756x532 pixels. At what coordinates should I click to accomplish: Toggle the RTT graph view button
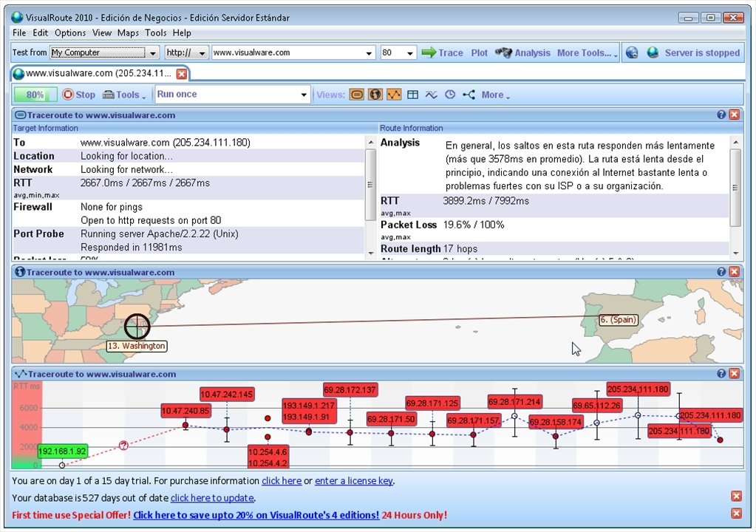click(394, 95)
